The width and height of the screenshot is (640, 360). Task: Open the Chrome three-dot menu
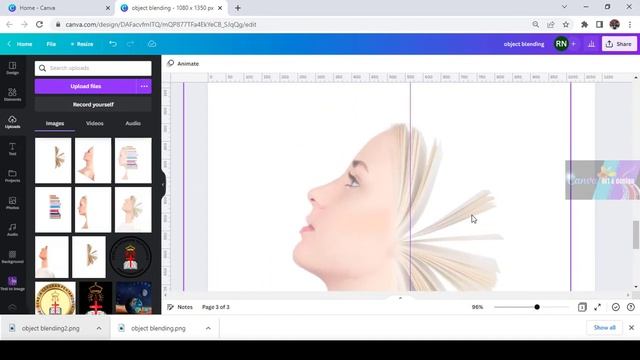coord(630,24)
